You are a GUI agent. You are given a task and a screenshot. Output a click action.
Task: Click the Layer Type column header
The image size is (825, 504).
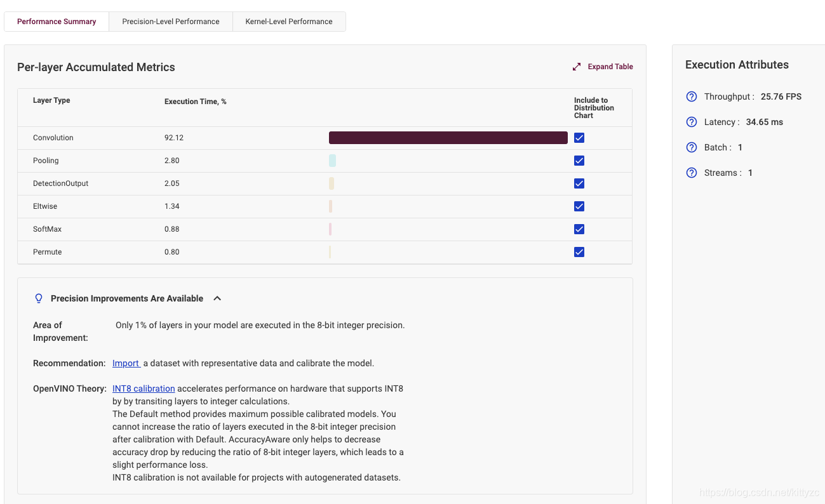pos(51,100)
